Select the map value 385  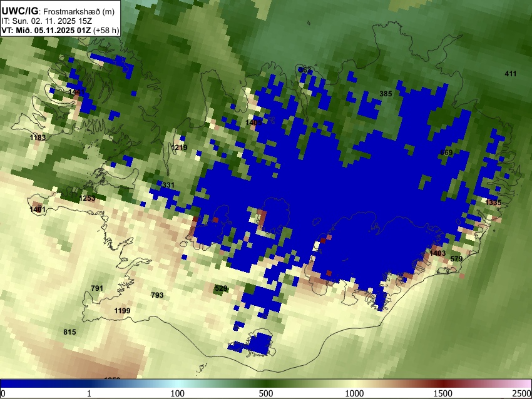pyautogui.click(x=386, y=94)
